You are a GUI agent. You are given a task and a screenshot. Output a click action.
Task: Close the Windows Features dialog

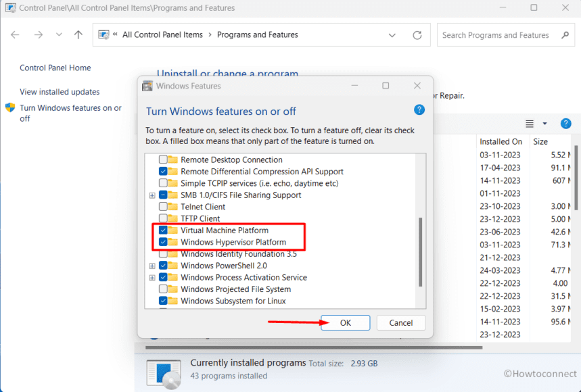click(x=417, y=86)
